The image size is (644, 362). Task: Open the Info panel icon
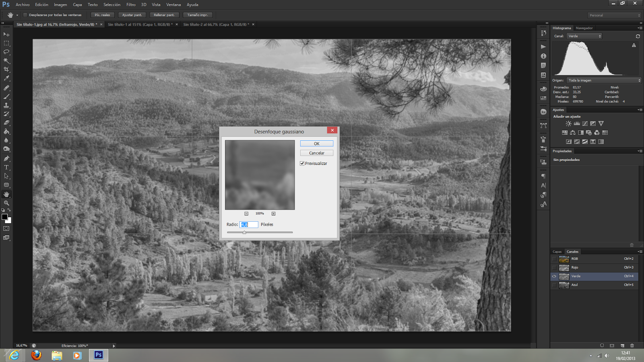coord(543,56)
